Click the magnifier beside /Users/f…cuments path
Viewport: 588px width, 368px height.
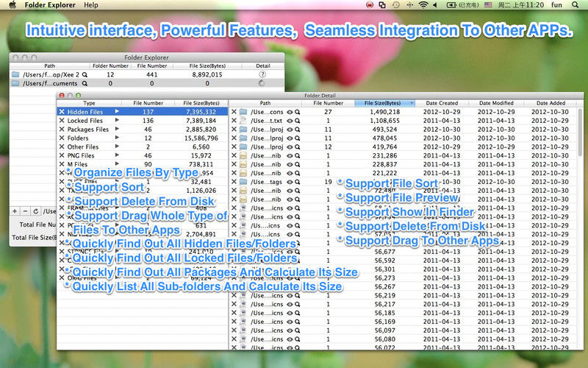pos(85,83)
